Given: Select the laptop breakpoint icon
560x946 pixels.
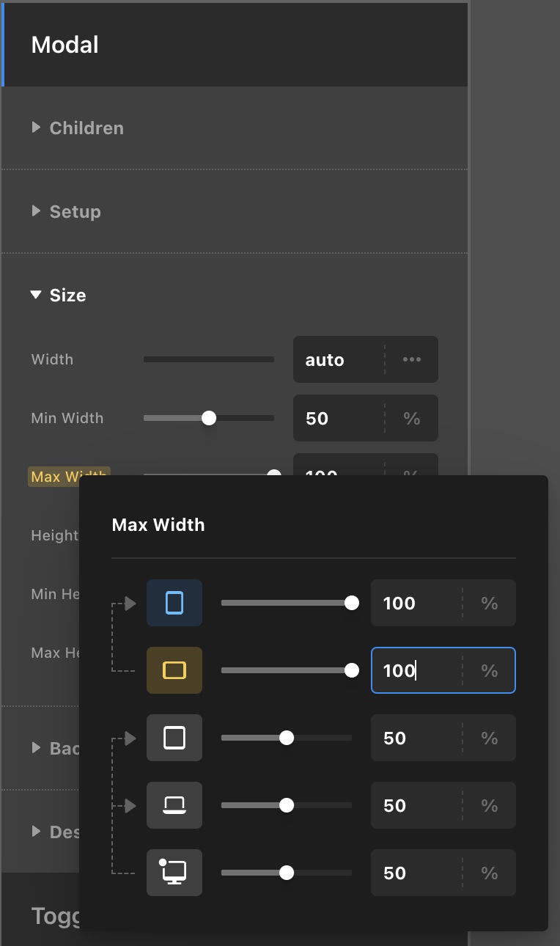Looking at the screenshot, I should [174, 805].
